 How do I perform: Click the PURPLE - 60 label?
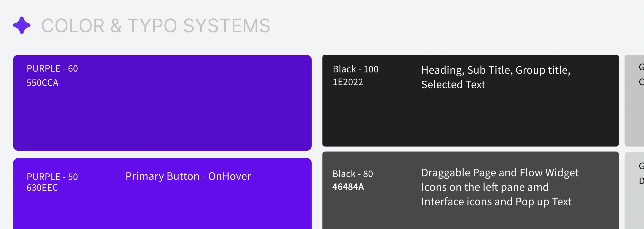coord(52,68)
